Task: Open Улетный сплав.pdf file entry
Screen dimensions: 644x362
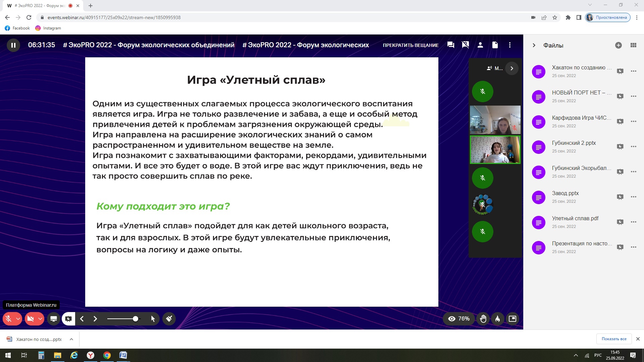Action: pyautogui.click(x=575, y=219)
